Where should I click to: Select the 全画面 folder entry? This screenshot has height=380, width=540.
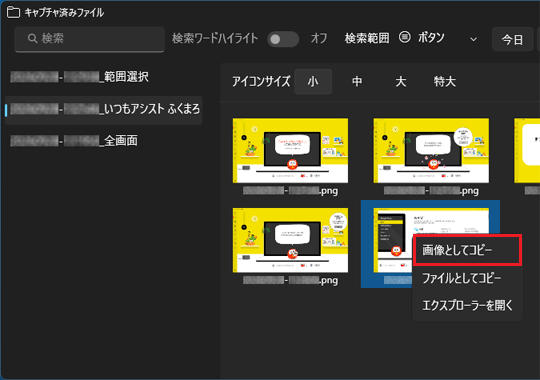point(103,141)
